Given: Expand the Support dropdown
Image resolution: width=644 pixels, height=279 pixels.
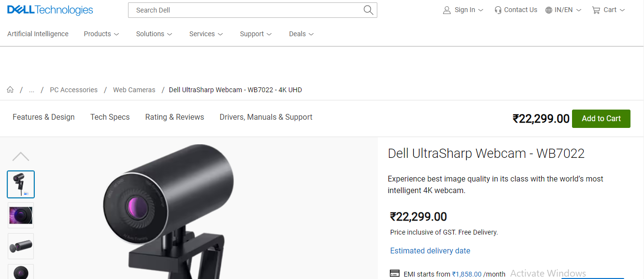Looking at the screenshot, I should [x=256, y=34].
